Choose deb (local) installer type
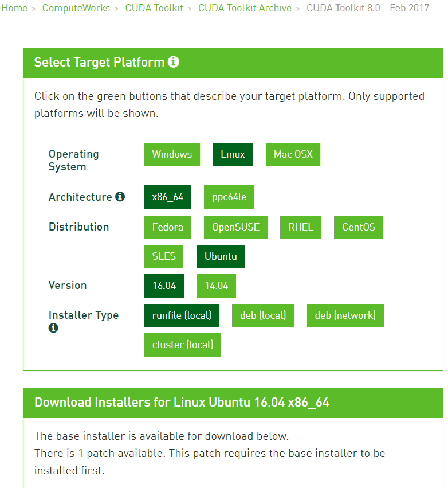This screenshot has height=488, width=448. point(263,315)
